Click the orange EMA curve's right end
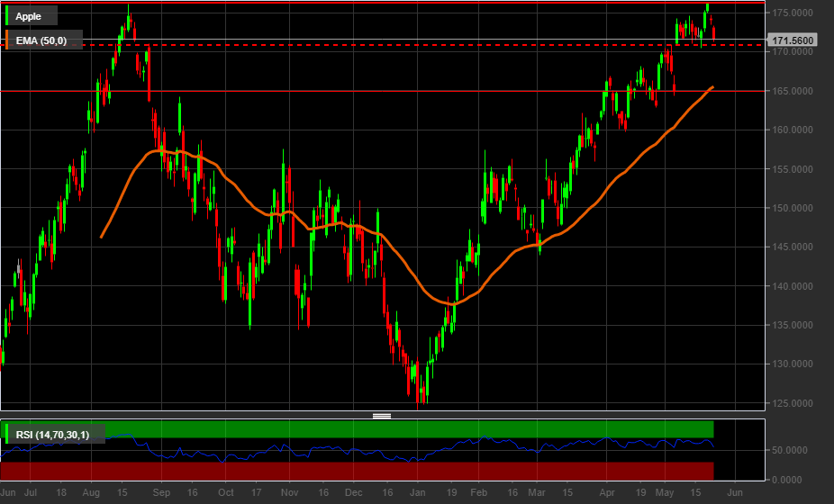 pyautogui.click(x=712, y=87)
